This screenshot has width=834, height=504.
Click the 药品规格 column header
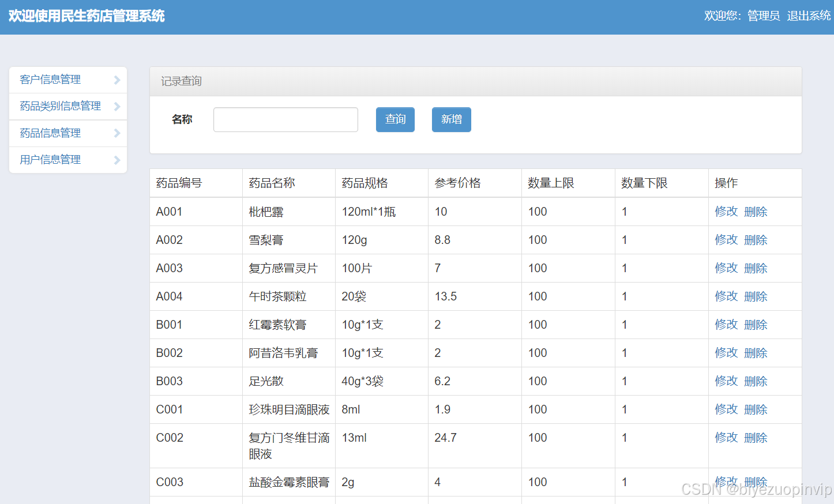(382, 183)
